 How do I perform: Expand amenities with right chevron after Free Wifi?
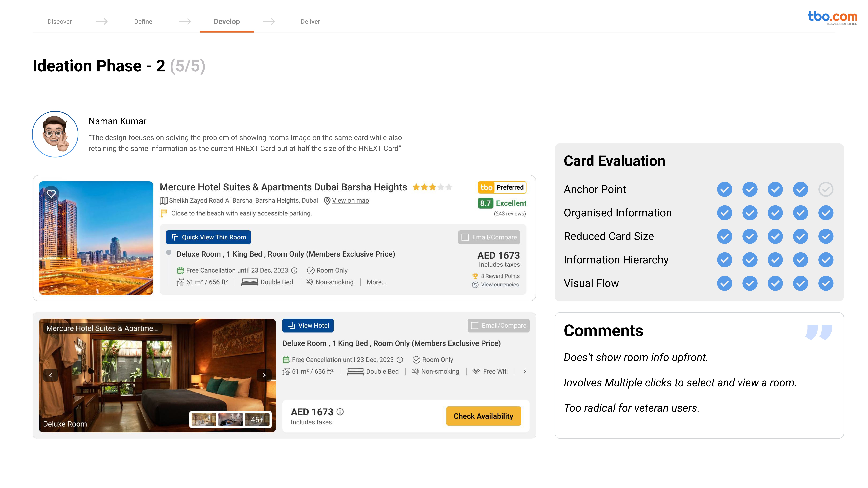coord(525,371)
